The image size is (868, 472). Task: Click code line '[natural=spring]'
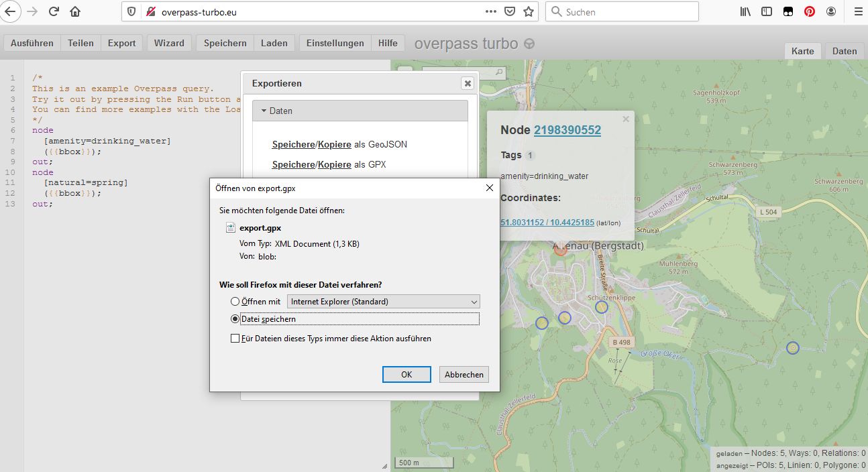[85, 182]
